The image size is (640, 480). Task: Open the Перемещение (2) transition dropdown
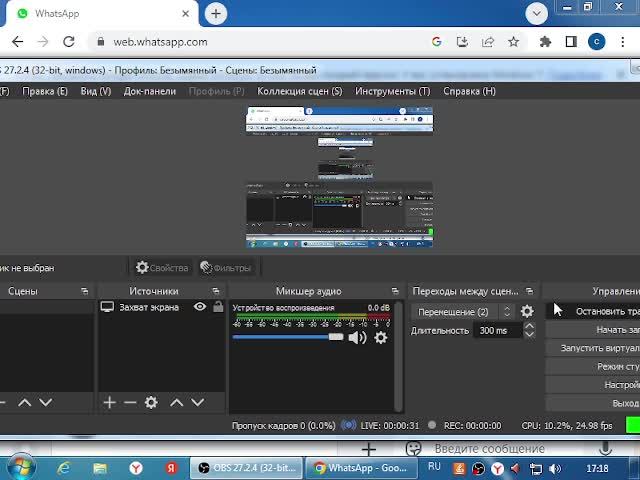(462, 312)
